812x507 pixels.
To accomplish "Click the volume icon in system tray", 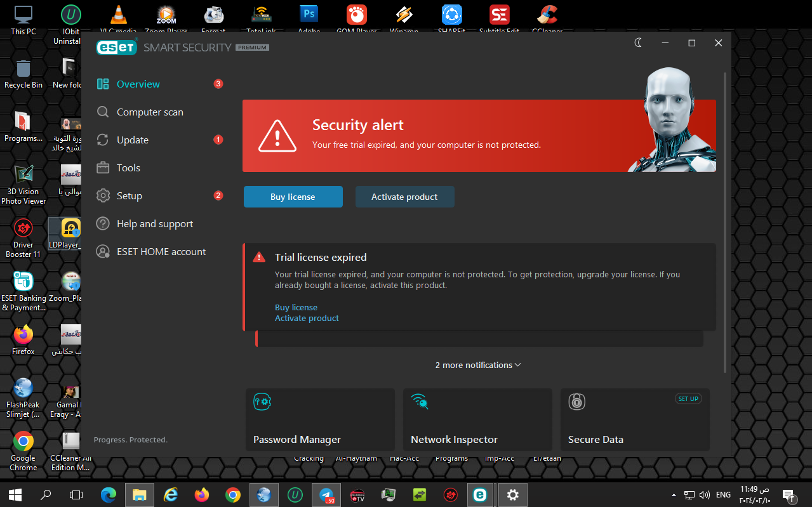I will 704,495.
